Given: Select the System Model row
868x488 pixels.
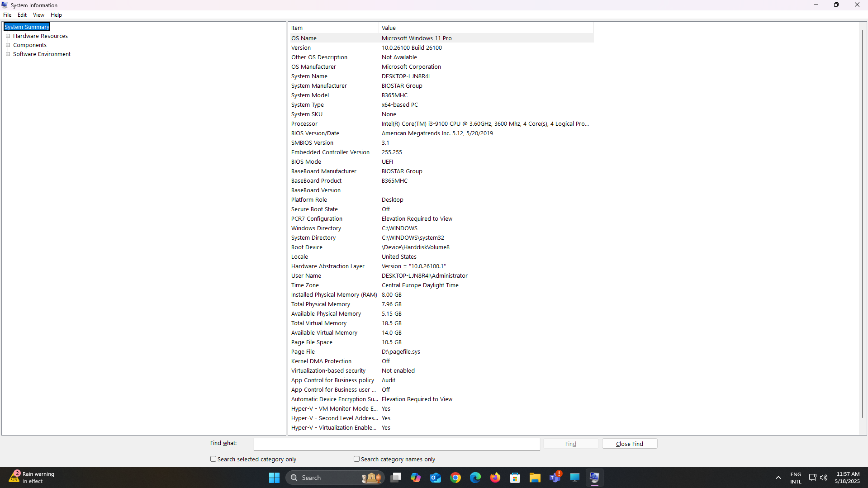Looking at the screenshot, I should (441, 95).
